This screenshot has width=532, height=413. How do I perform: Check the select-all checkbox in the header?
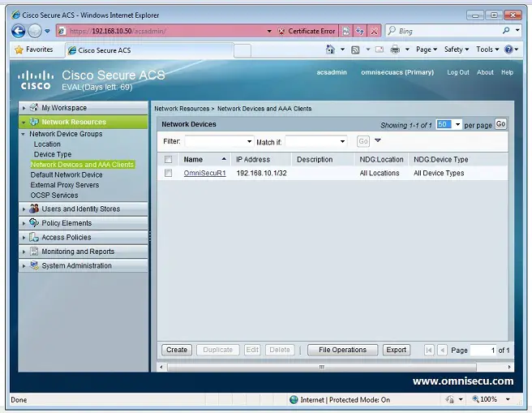pyautogui.click(x=168, y=160)
